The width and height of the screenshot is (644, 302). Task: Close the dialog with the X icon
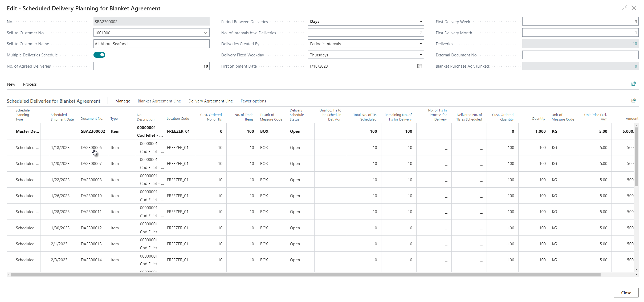(x=634, y=8)
